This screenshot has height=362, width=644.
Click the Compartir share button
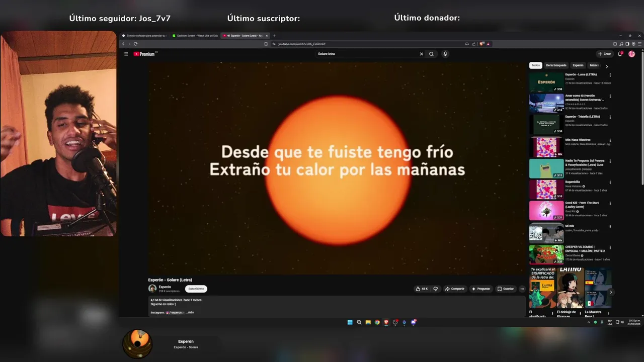pos(455,289)
